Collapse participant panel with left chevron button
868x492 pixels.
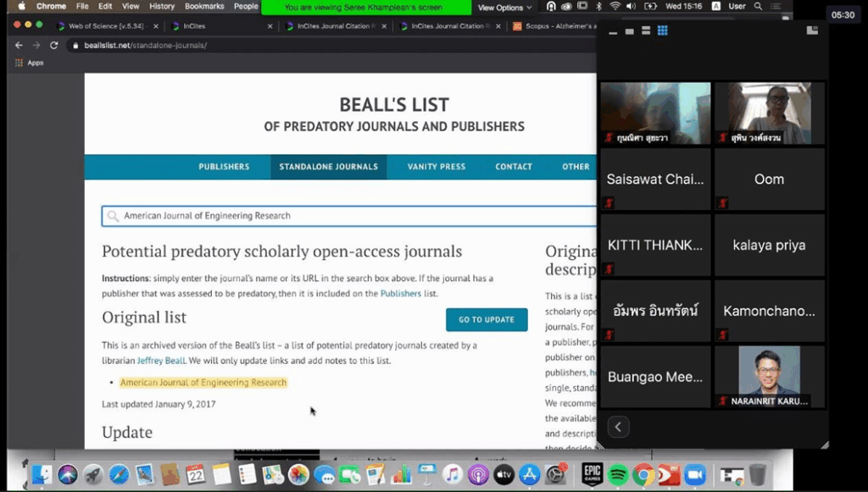pyautogui.click(x=619, y=428)
